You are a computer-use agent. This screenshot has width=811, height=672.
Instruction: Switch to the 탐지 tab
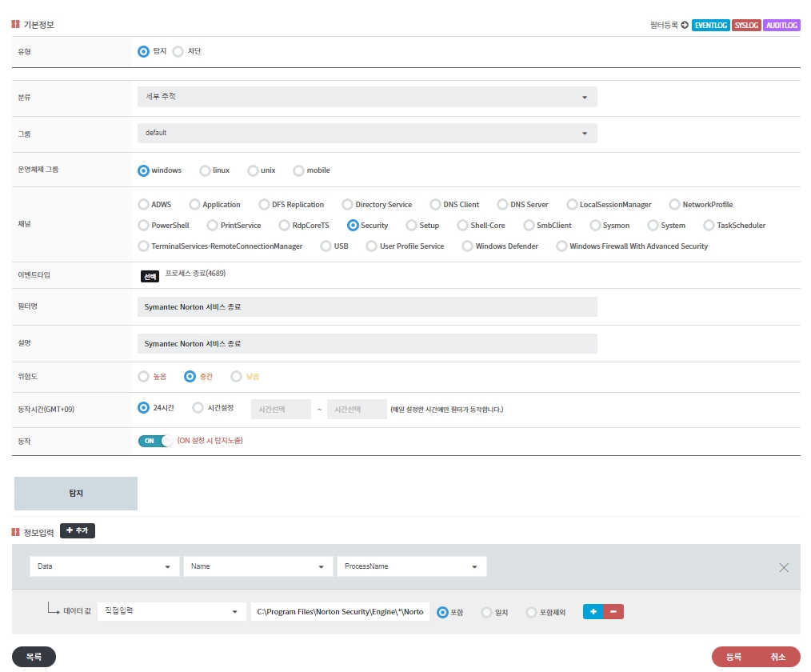click(76, 494)
